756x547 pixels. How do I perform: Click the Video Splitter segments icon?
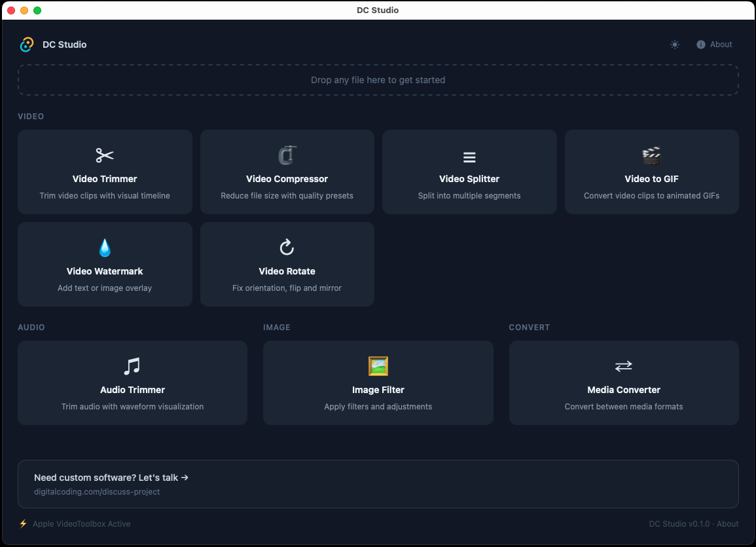pyautogui.click(x=469, y=156)
